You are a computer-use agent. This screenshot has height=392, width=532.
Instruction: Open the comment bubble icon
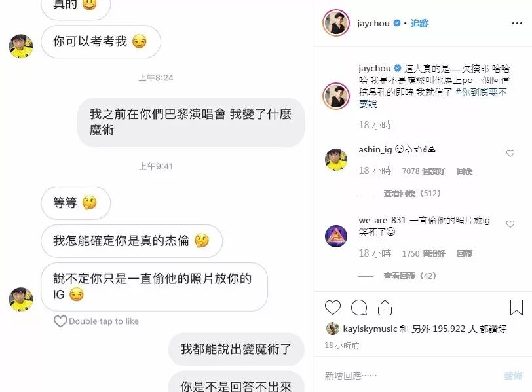pyautogui.click(x=359, y=308)
